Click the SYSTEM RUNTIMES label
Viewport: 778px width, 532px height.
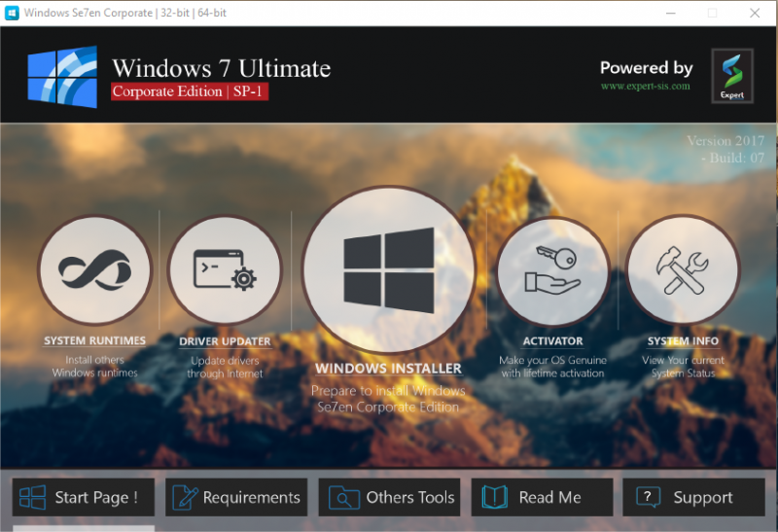94,340
